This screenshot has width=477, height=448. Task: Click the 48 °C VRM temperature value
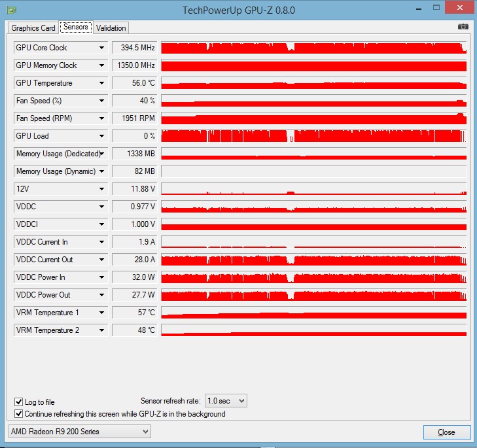point(134,330)
